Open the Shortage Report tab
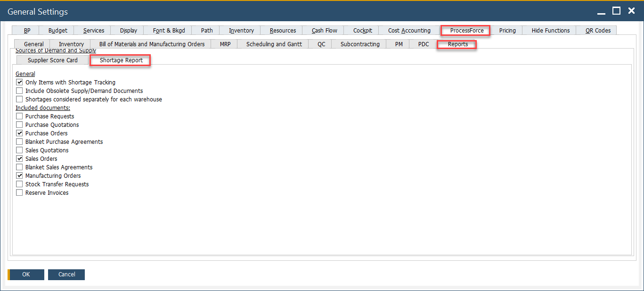 point(121,60)
